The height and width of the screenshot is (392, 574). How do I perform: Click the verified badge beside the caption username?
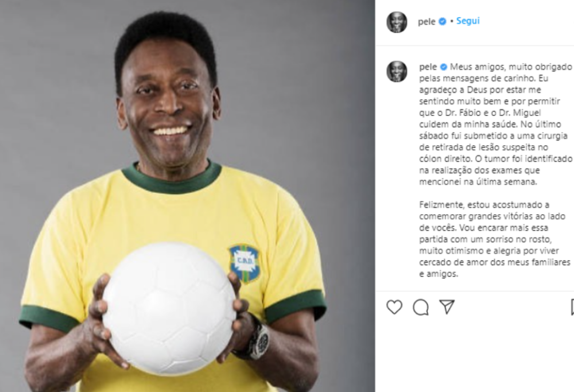click(x=443, y=67)
